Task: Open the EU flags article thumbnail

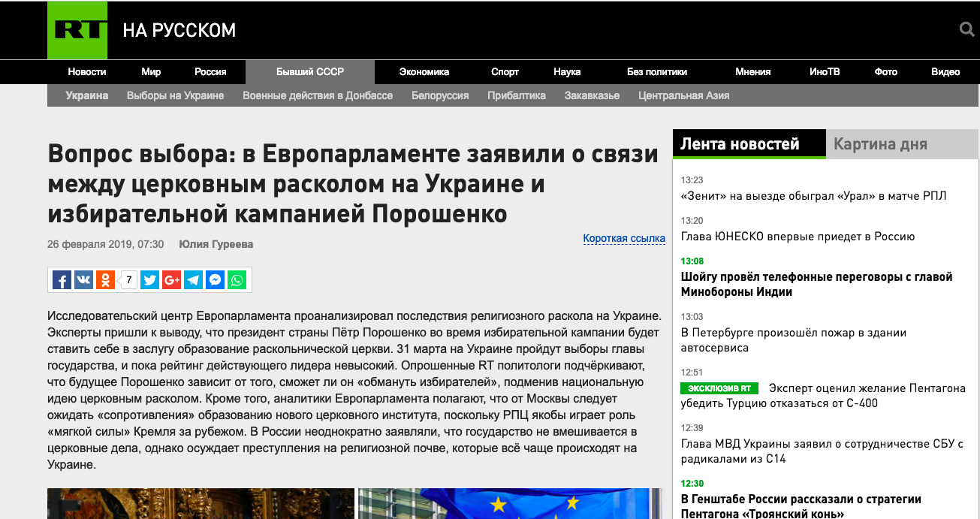Action: coord(511,503)
